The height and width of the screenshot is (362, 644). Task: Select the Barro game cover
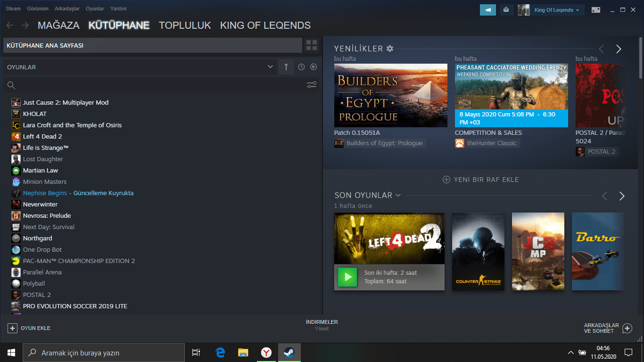coord(598,251)
